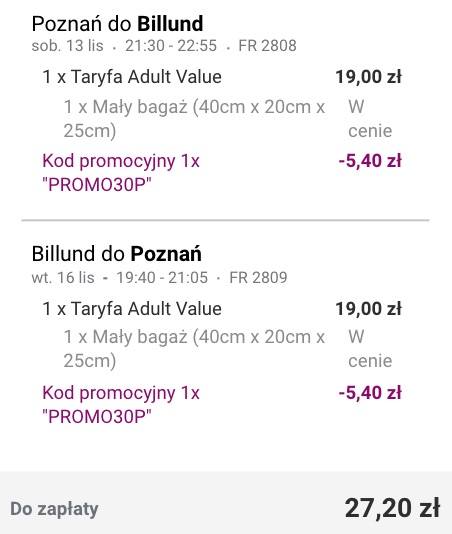
Task: Click the outbound -5,40 zł discount
Action: click(x=370, y=161)
